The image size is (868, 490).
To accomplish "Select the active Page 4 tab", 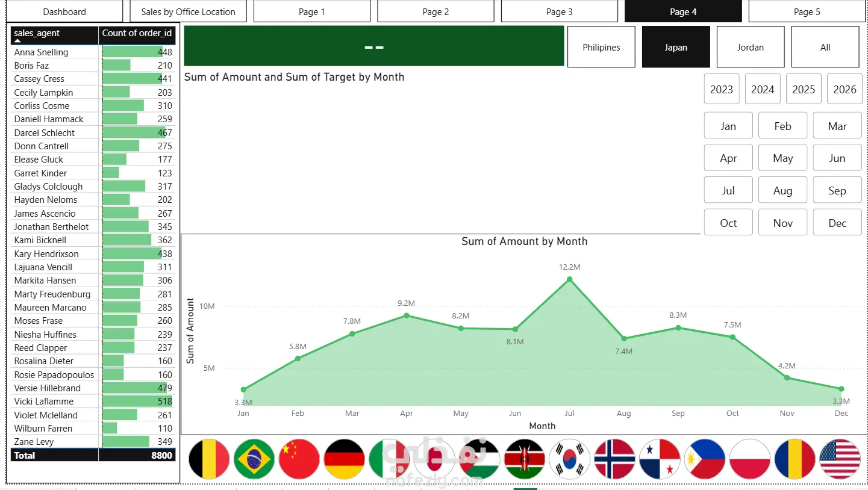I will pos(683,11).
